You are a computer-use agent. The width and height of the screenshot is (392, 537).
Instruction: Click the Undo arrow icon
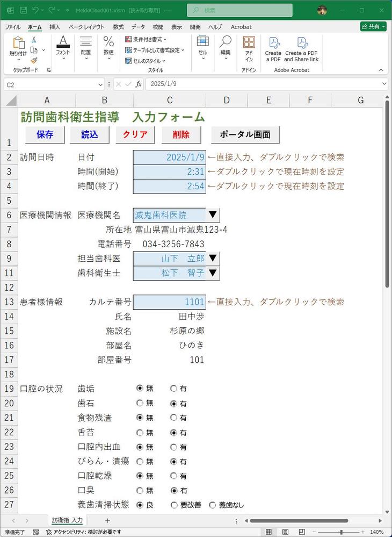35,10
